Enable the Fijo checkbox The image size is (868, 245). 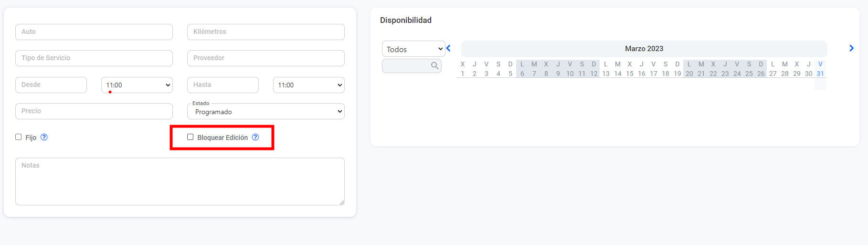pyautogui.click(x=19, y=137)
